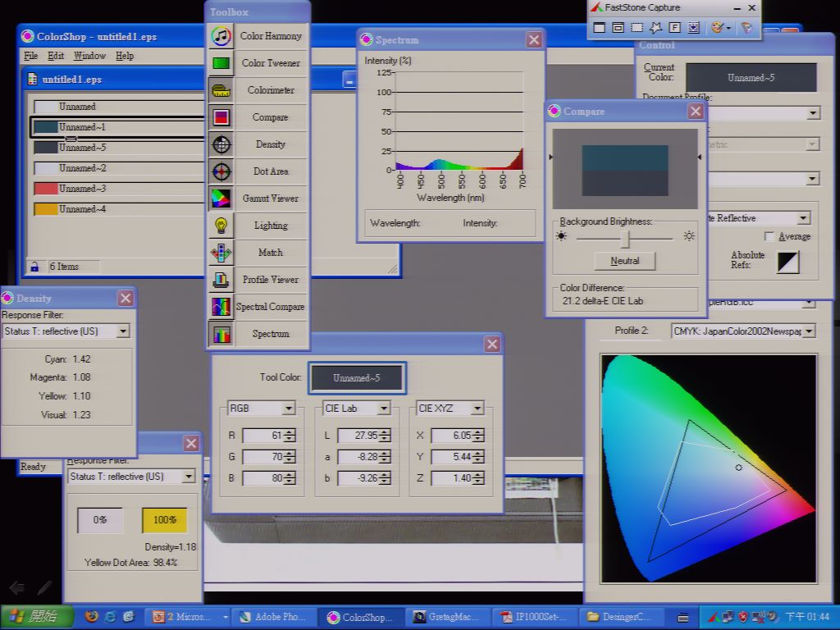The width and height of the screenshot is (840, 630).
Task: Open the Dot Area tool icon
Action: [221, 171]
